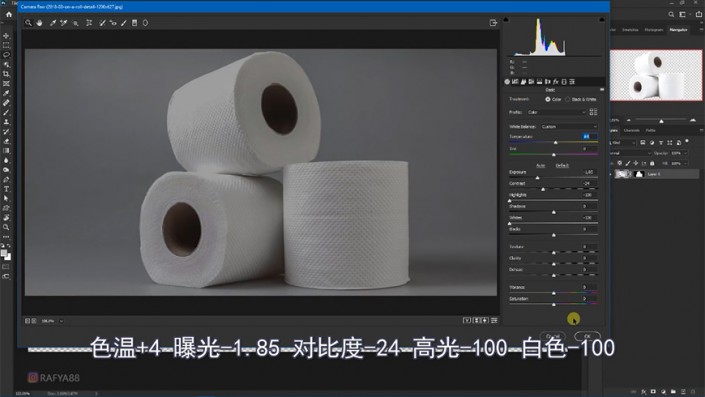Open the layer Kind filter dropdown

[623, 143]
